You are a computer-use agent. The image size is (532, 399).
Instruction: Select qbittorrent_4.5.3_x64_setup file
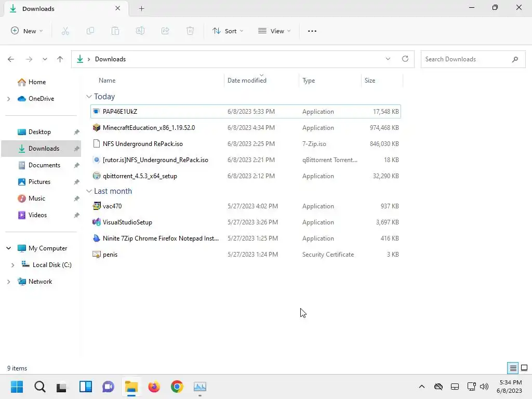[x=246, y=176]
